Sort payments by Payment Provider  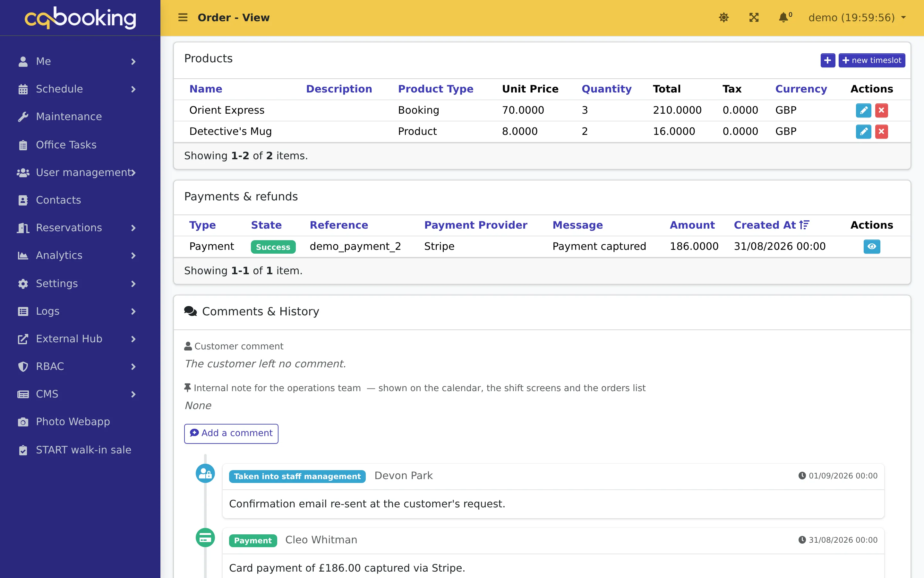coord(475,225)
